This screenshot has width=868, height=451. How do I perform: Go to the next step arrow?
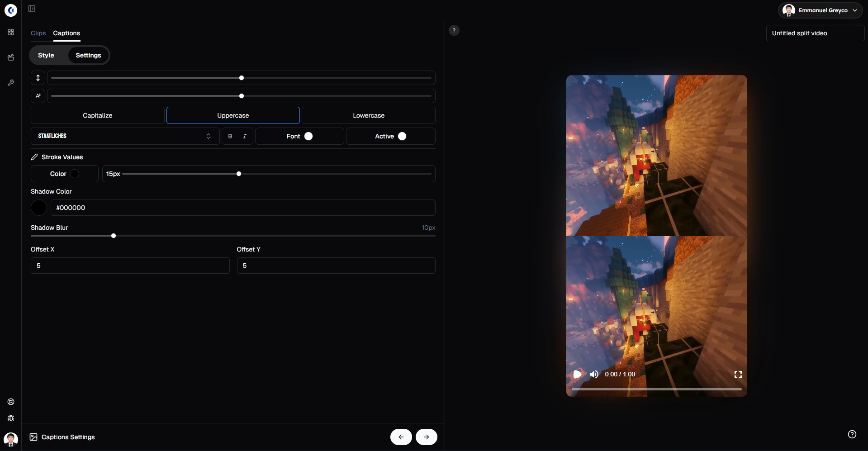(427, 437)
